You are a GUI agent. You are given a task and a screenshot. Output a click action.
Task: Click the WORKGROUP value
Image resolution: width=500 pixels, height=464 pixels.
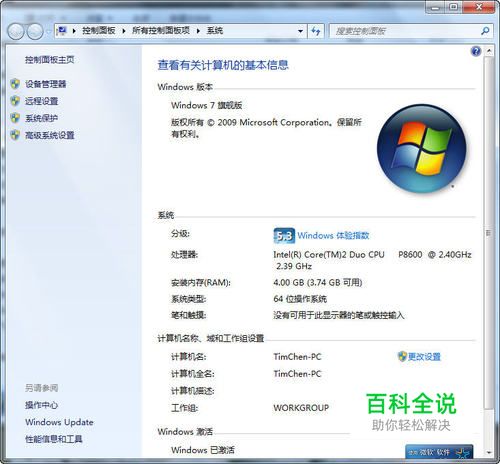[301, 408]
